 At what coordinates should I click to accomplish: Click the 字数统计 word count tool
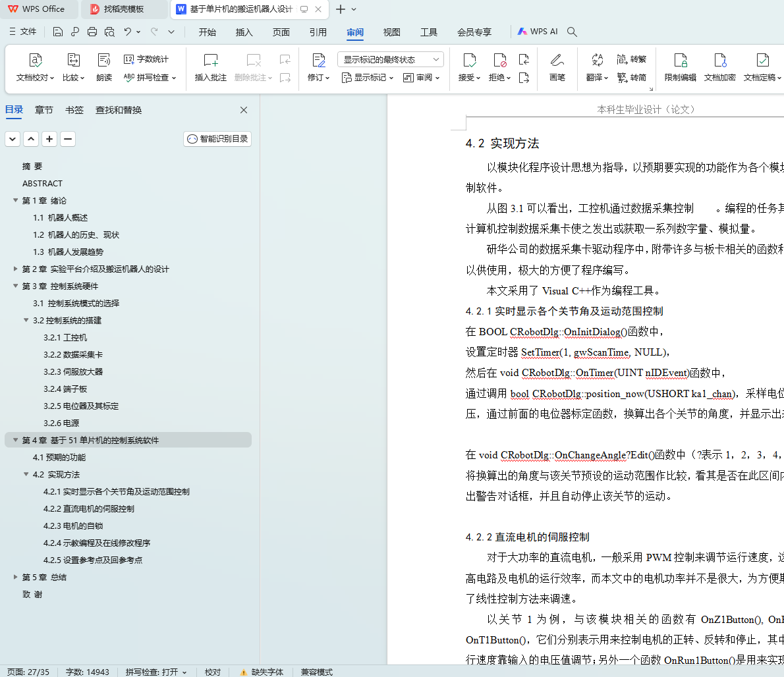(x=146, y=59)
